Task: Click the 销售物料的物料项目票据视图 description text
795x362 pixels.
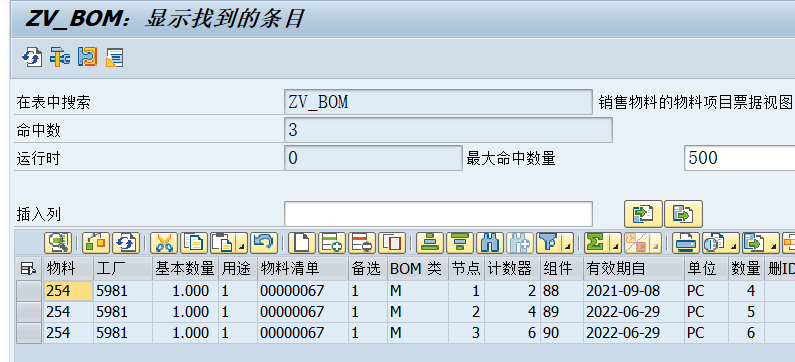Action: click(x=695, y=102)
